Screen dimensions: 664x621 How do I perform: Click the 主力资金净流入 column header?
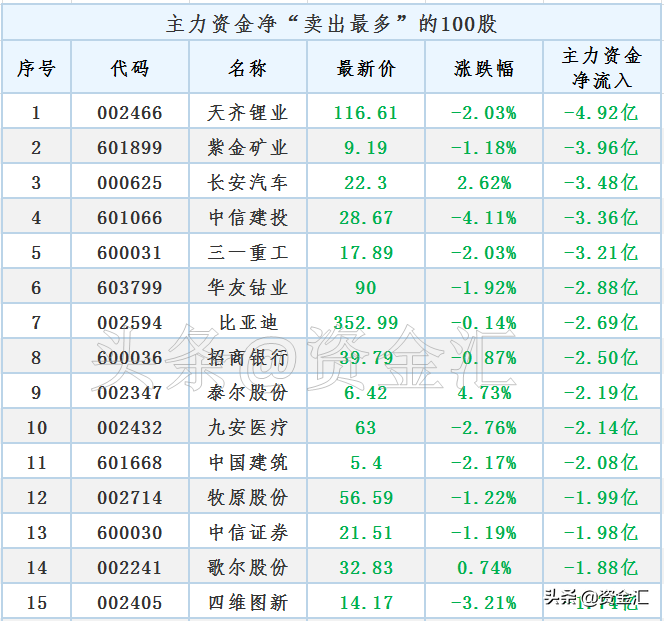click(602, 68)
